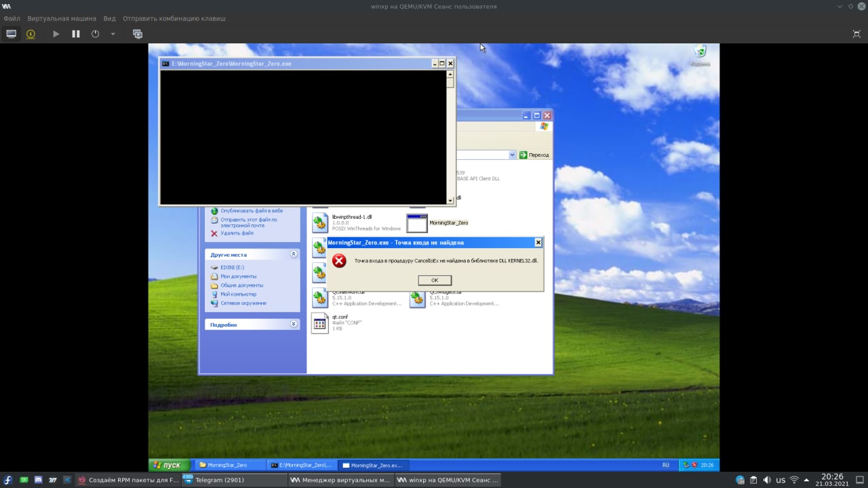Switch to MorningStar_Zero folder taskbar button

[x=230, y=465]
